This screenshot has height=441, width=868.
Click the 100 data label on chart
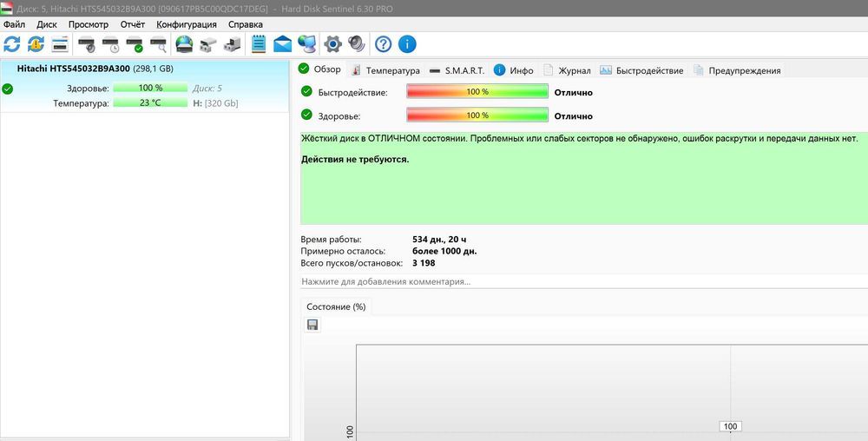[731, 426]
